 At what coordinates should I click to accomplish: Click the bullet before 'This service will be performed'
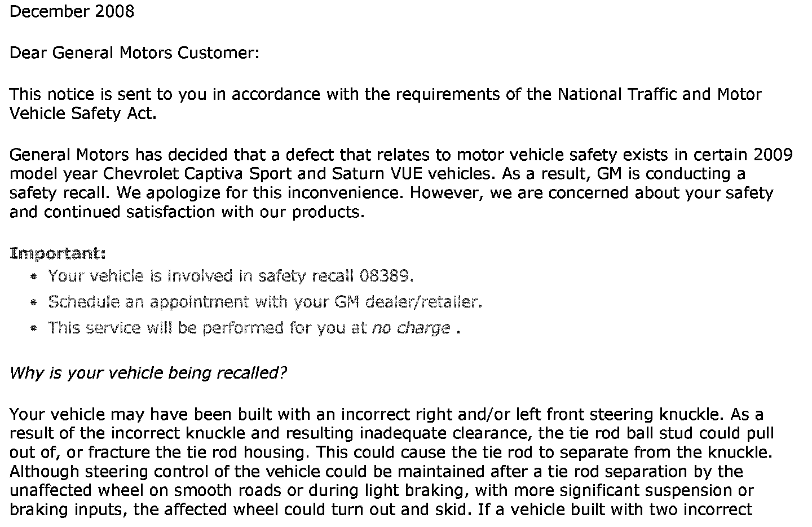34,328
